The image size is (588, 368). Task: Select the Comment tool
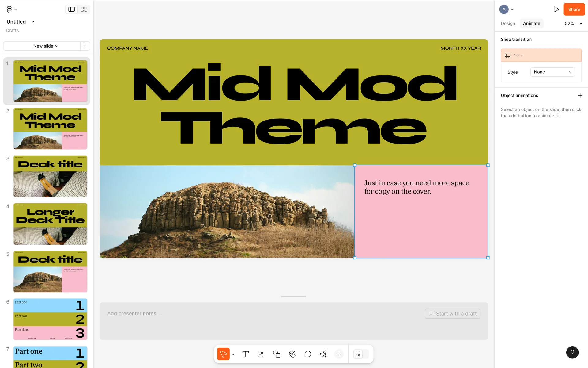click(307, 354)
